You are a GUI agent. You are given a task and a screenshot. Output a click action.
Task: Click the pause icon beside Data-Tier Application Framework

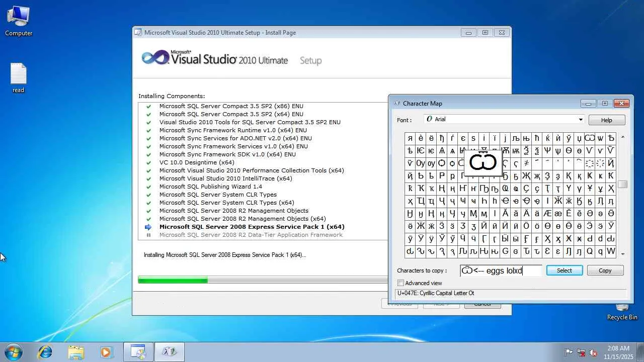[148, 235]
